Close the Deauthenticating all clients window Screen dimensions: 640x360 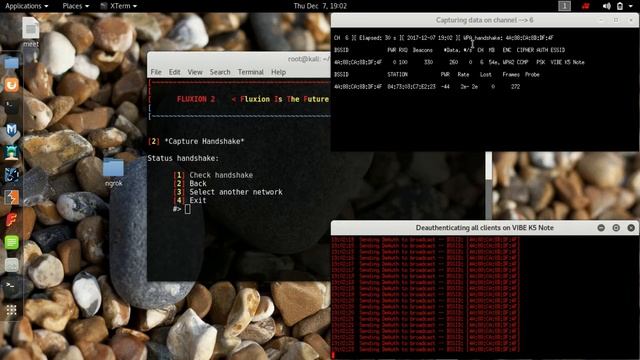[x=631, y=228]
